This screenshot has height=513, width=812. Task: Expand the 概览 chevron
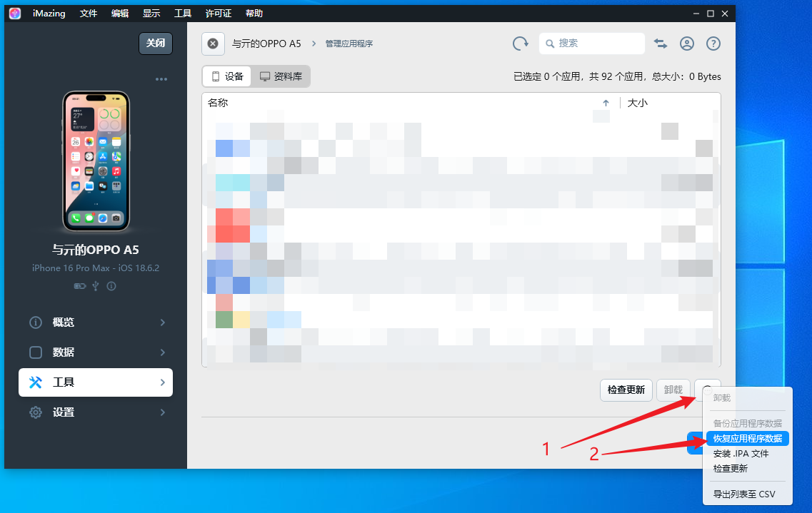coord(163,322)
